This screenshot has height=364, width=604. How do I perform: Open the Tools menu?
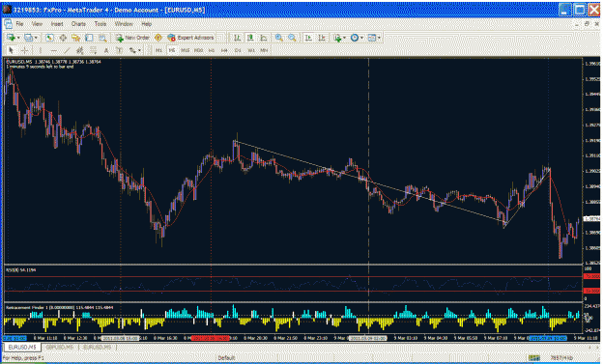[x=101, y=24]
